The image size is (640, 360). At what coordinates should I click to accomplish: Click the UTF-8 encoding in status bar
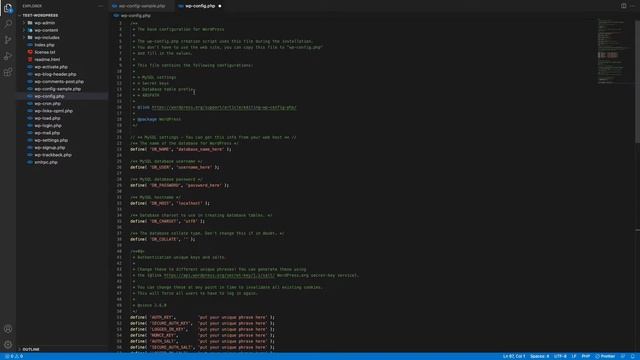coord(560,356)
